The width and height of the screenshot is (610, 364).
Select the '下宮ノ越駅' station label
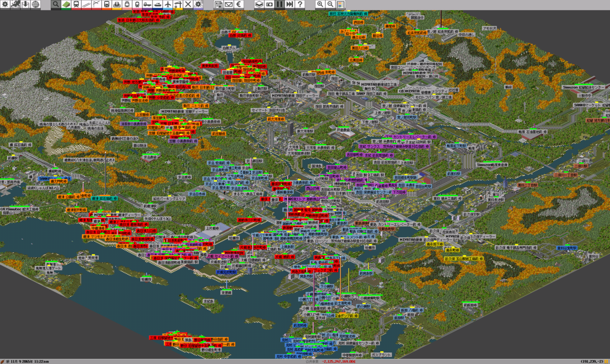pos(370,122)
